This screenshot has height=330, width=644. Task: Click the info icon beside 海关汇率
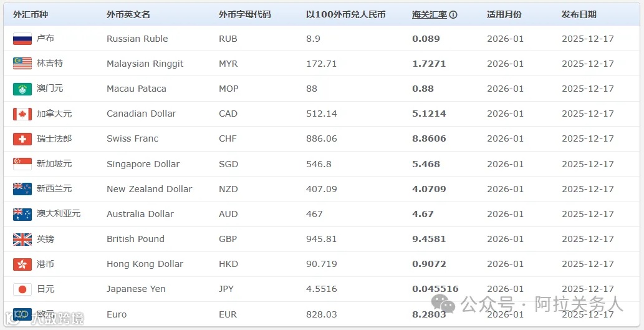[x=453, y=14]
